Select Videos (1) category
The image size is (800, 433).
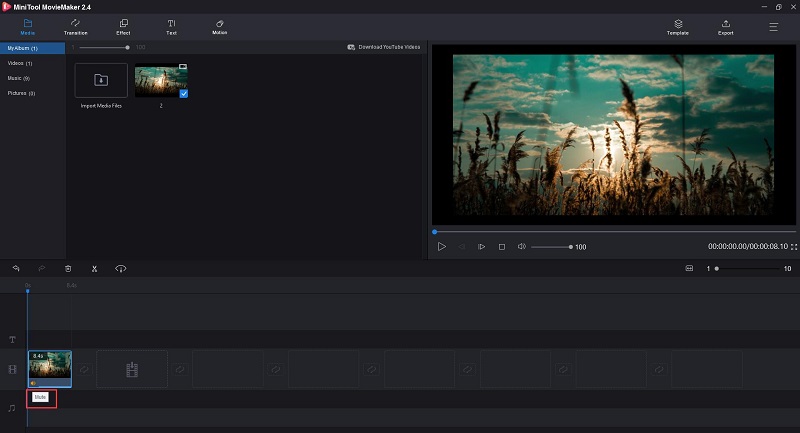[x=20, y=63]
